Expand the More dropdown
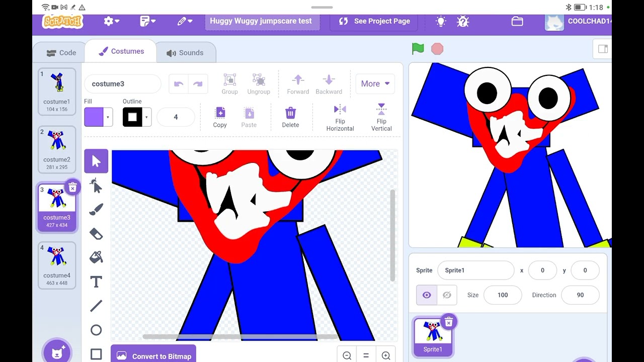This screenshot has width=644, height=362. 375,84
